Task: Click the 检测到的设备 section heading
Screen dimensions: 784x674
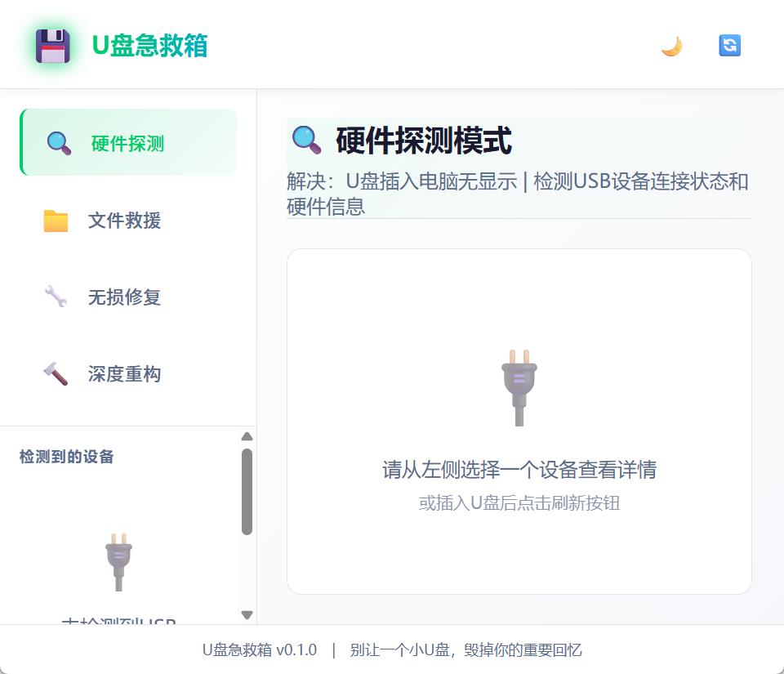Action: pyautogui.click(x=66, y=457)
